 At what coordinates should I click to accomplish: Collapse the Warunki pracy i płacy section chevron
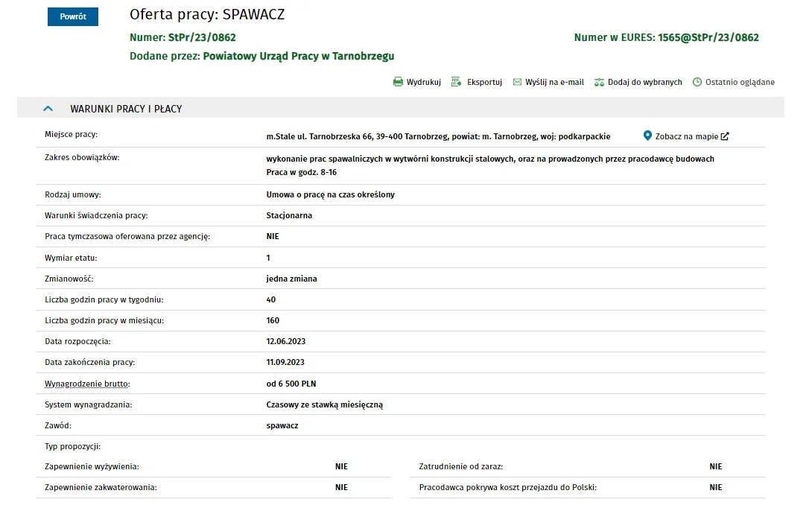(48, 108)
